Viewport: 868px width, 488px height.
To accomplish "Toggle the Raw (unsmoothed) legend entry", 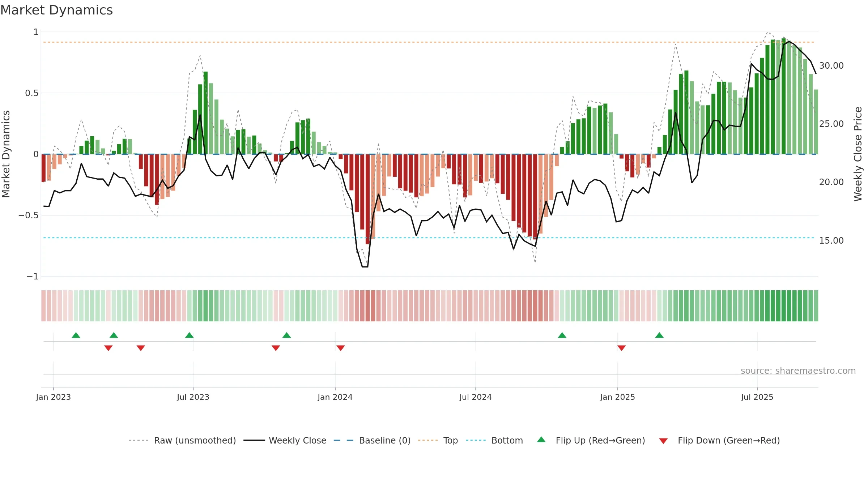I will 182,440.
